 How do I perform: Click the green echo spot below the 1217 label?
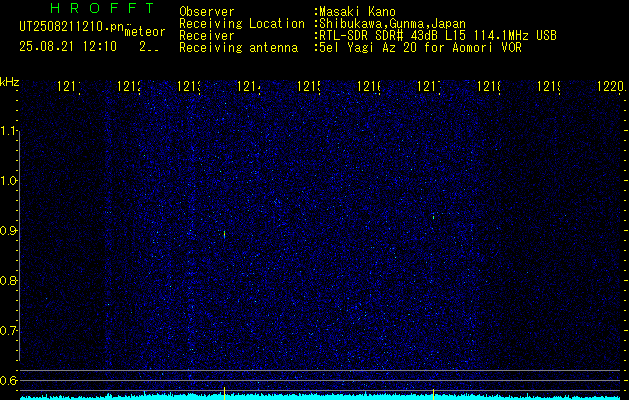(434, 217)
